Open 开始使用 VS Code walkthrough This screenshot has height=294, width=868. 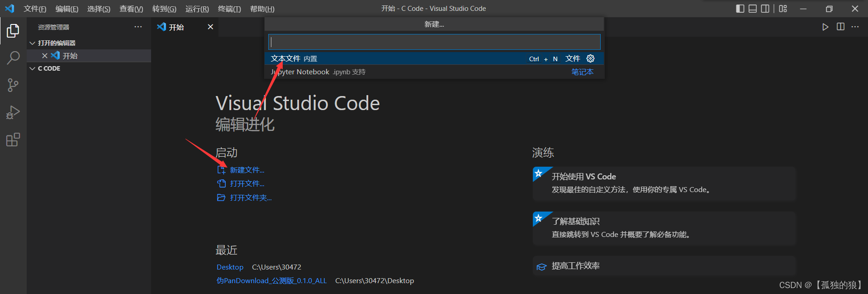click(664, 183)
